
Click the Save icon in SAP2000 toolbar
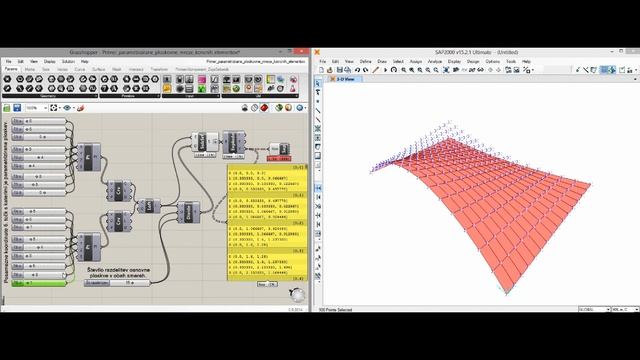pos(339,70)
